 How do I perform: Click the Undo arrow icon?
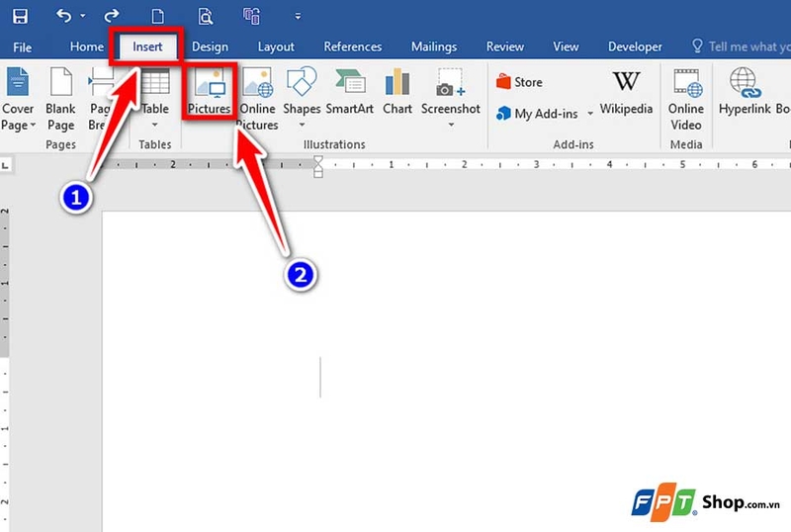pyautogui.click(x=64, y=16)
